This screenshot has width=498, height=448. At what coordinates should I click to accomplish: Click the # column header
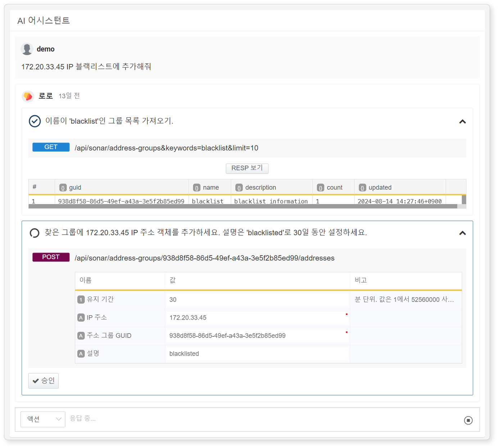click(x=42, y=187)
